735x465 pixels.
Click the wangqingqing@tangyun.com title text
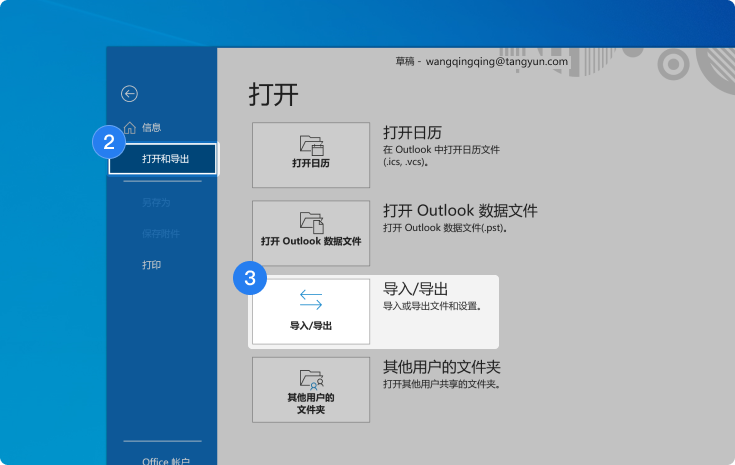tap(497, 61)
